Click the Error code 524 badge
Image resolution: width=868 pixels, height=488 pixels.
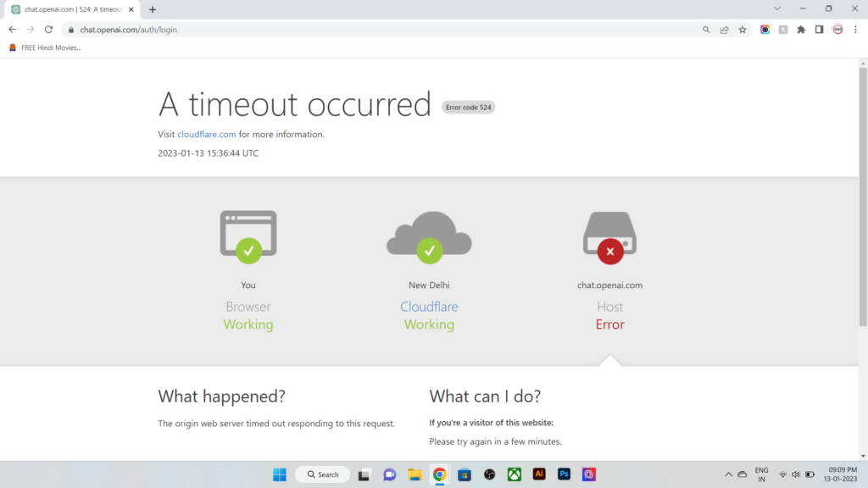click(x=468, y=108)
